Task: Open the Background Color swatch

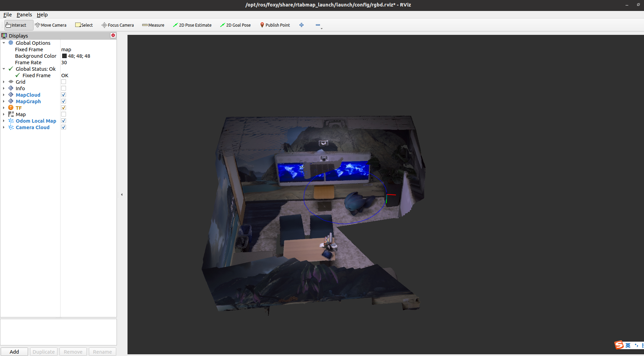Action: (65, 56)
